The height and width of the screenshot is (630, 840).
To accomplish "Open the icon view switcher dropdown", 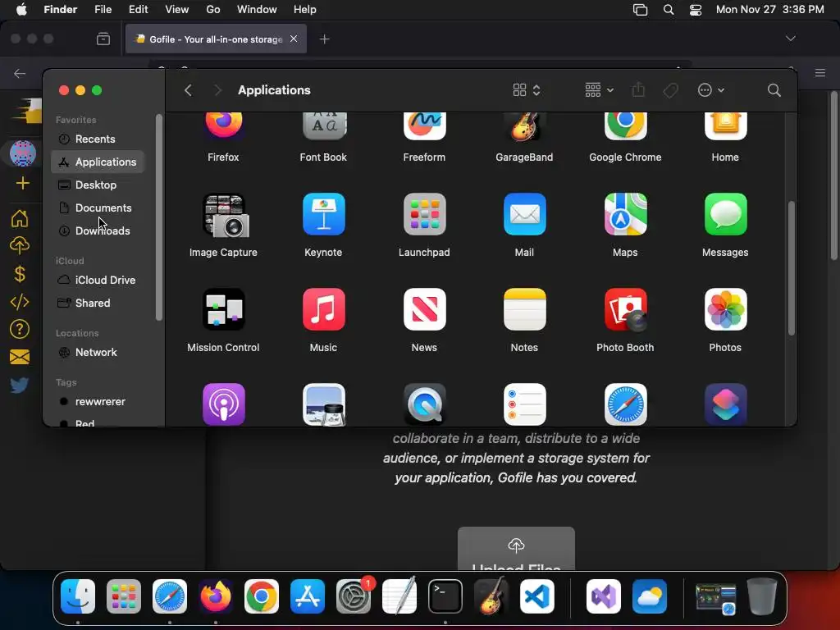I will tap(527, 90).
